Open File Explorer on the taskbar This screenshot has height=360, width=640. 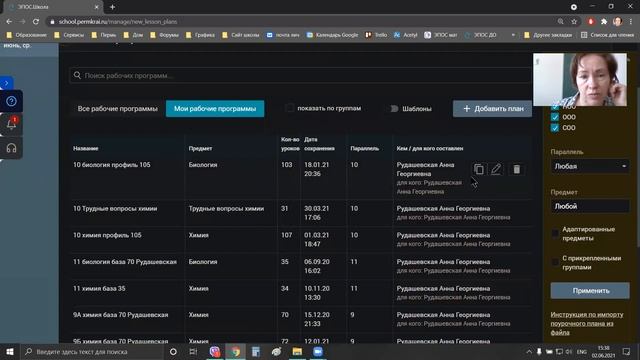(297, 351)
